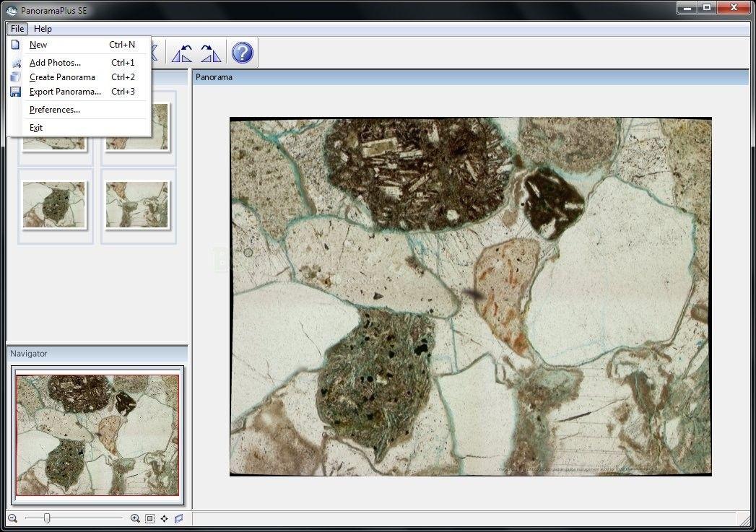
Task: Open Preferences... from the File menu
Action: tap(79, 110)
